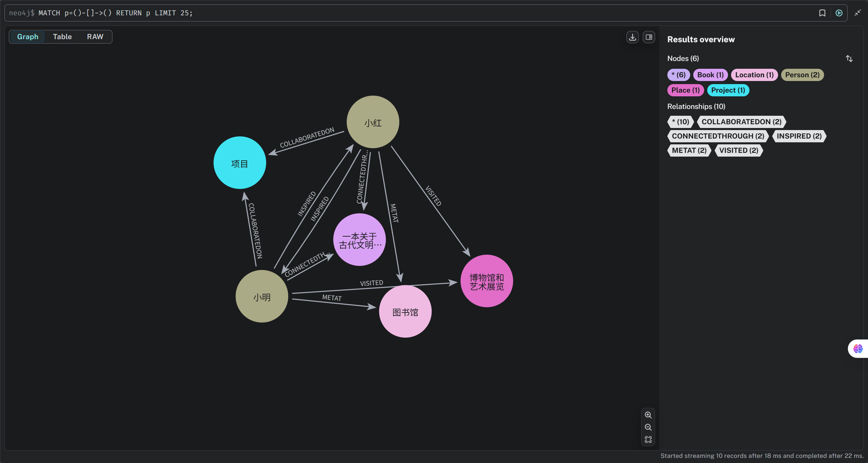
Task: Save query using the bookmark icon
Action: (822, 13)
